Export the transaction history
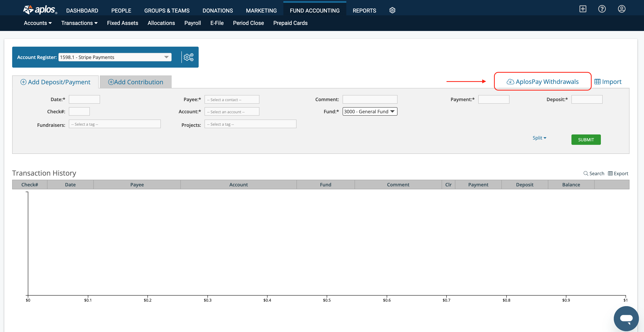 [x=618, y=173]
